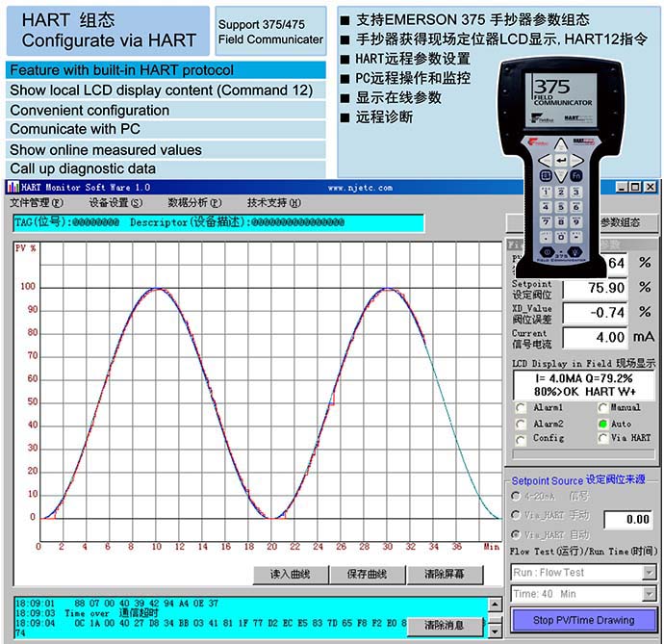Select the Manual radio button

tap(602, 408)
